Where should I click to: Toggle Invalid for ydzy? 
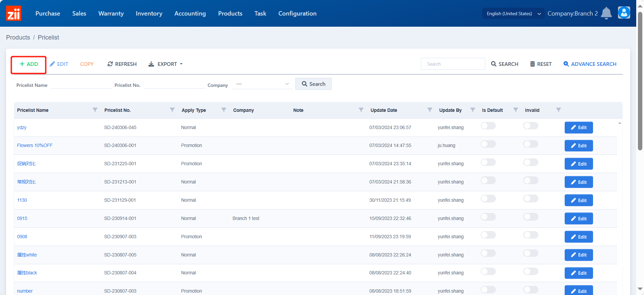coord(531,126)
